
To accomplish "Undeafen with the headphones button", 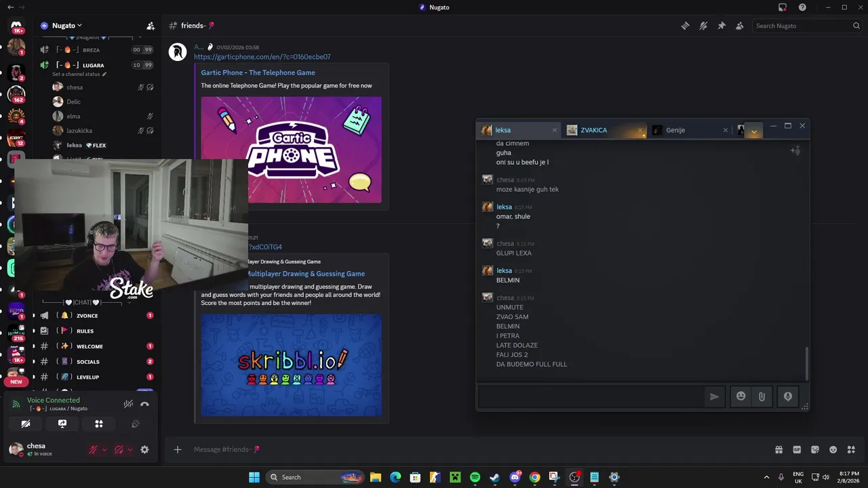I will pos(119,449).
